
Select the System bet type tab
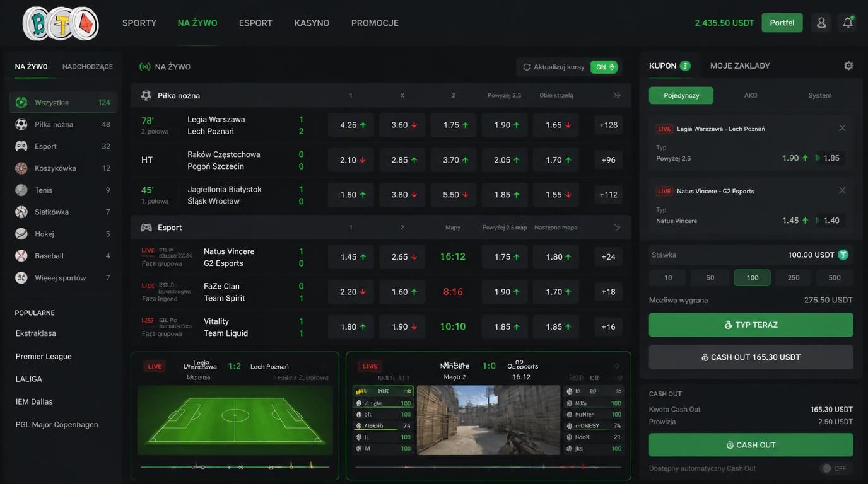coord(820,95)
